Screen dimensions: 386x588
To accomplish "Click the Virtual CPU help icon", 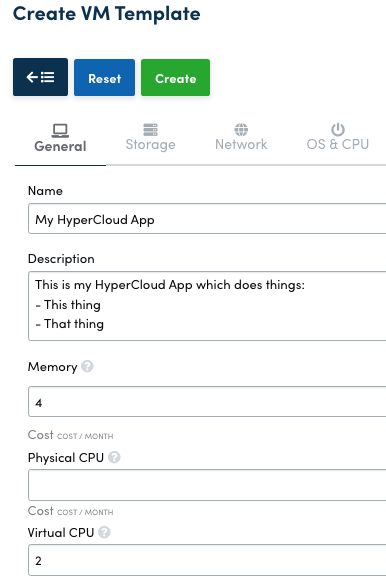I will [104, 532].
